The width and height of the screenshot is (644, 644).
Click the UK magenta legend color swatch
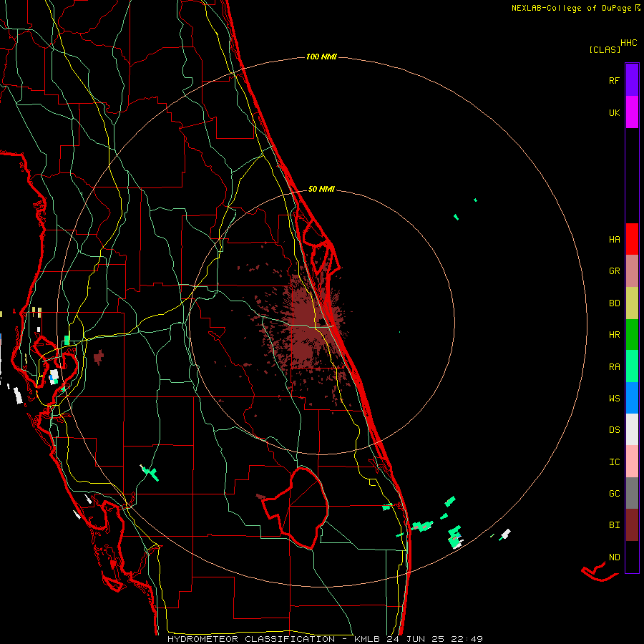coord(632,112)
